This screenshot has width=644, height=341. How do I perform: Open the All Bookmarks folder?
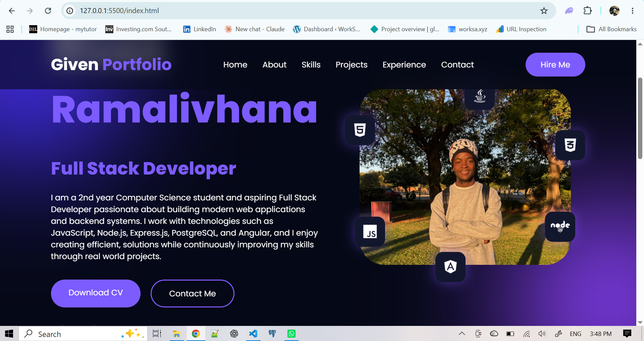click(611, 29)
